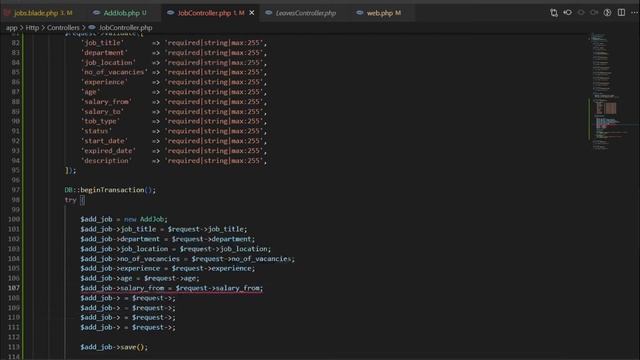The width and height of the screenshot is (640, 360).
Task: Click the 'app' breadcrumb segment
Action: coord(11,28)
